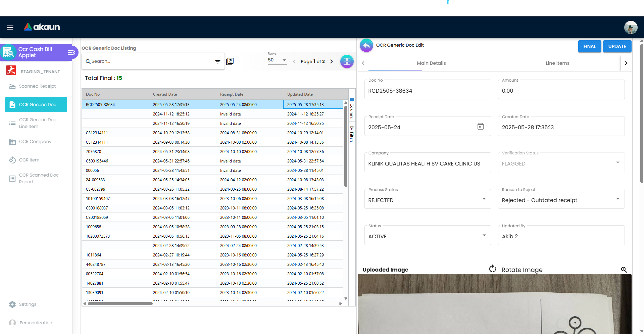This screenshot has height=334, width=644.
Task: Open the Reason to Reject dropdown
Action: point(561,199)
